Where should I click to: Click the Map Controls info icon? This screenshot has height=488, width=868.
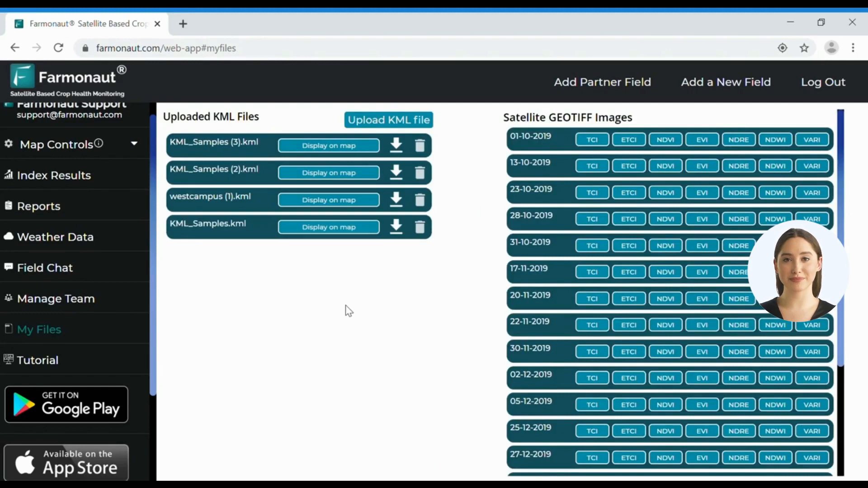(x=99, y=143)
